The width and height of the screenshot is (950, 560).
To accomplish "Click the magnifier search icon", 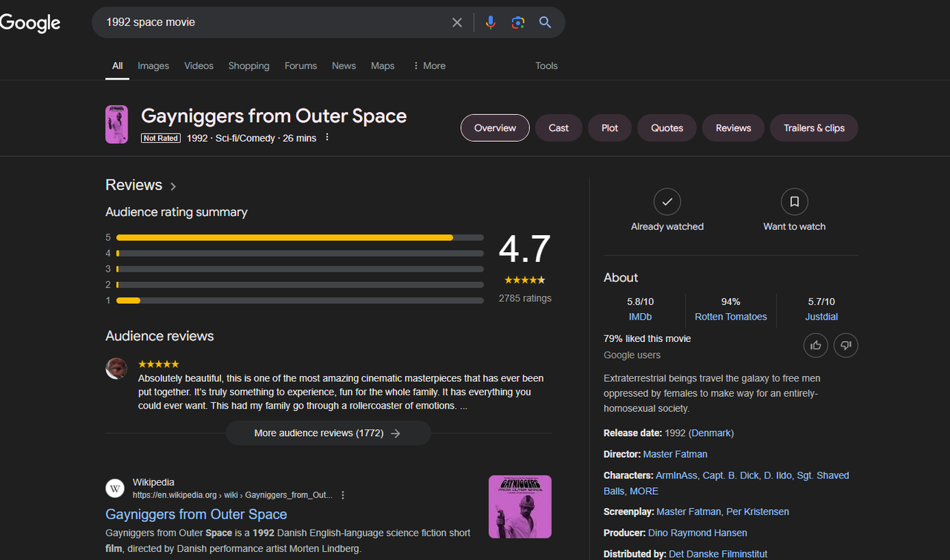I will click(x=546, y=22).
